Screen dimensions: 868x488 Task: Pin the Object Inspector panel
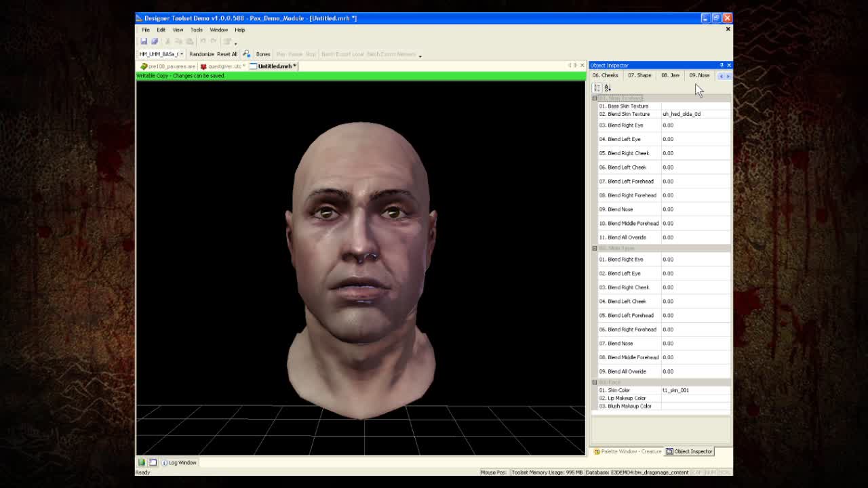pos(722,65)
